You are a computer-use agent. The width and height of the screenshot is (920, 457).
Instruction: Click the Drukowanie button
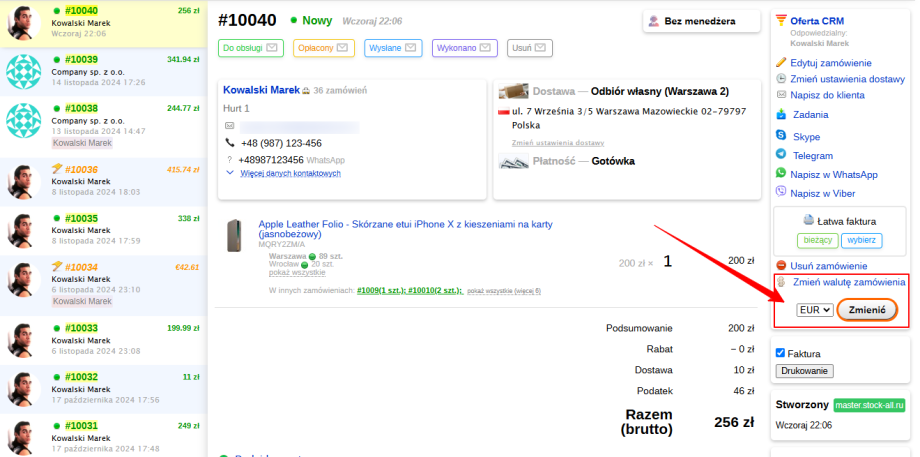(x=804, y=371)
